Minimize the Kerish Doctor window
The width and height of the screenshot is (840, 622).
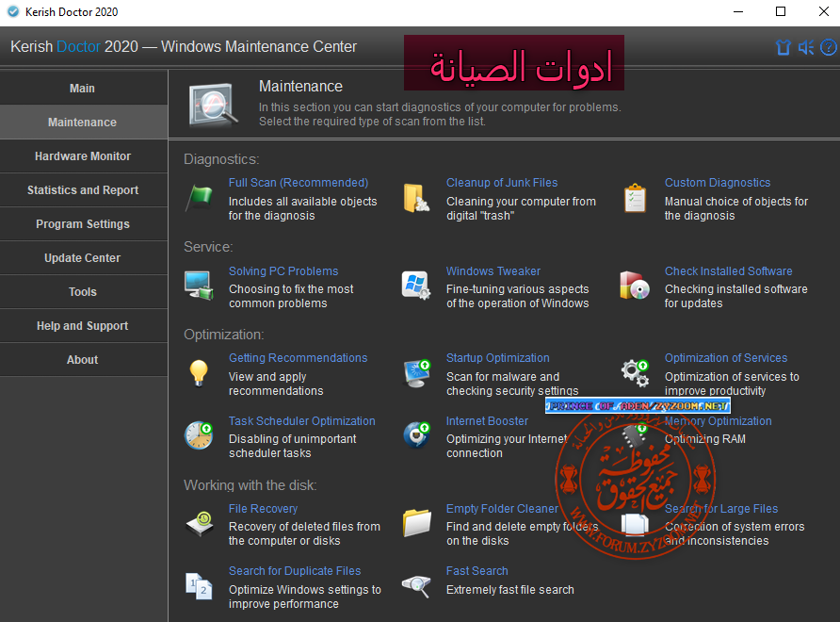click(738, 12)
